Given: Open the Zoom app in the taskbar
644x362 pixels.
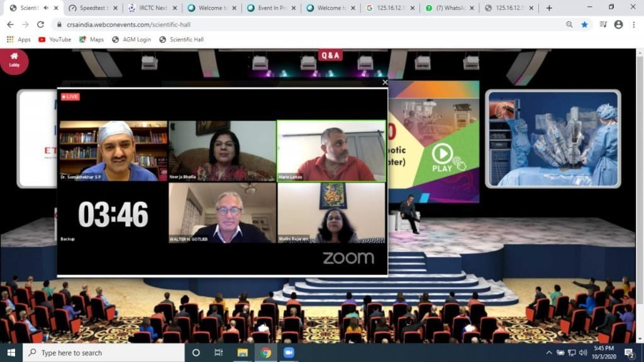Looking at the screenshot, I should pos(289,353).
